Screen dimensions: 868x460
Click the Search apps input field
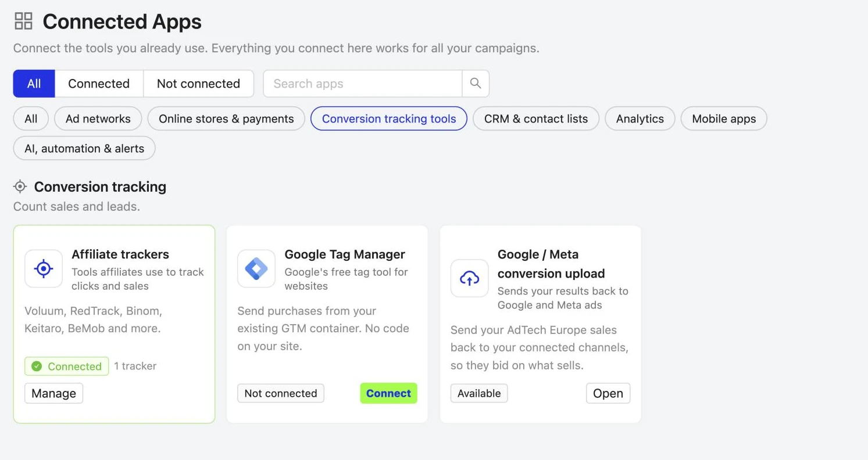click(363, 84)
